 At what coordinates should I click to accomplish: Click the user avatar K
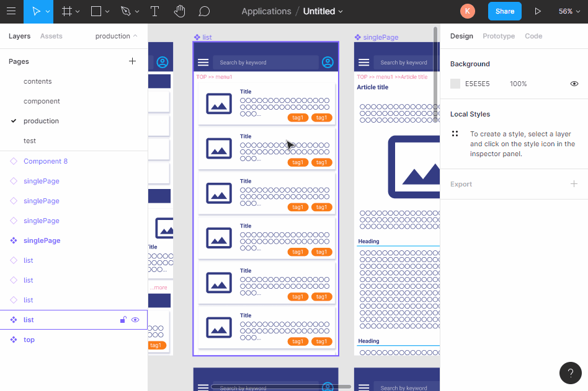(x=467, y=11)
